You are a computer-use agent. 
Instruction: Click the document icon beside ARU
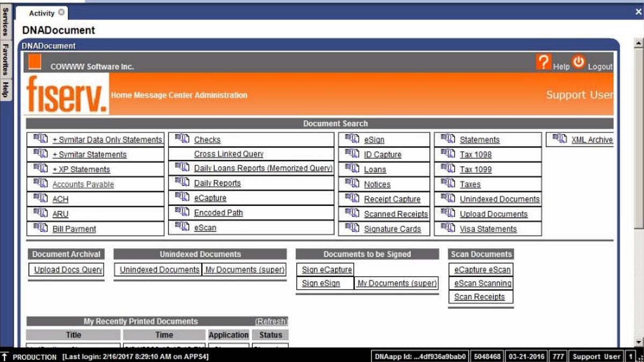pos(40,213)
